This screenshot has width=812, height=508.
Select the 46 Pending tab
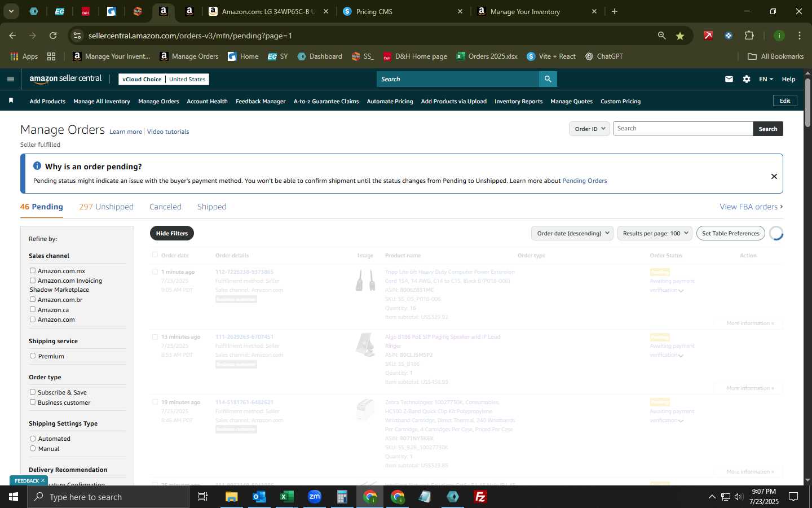tap(42, 207)
